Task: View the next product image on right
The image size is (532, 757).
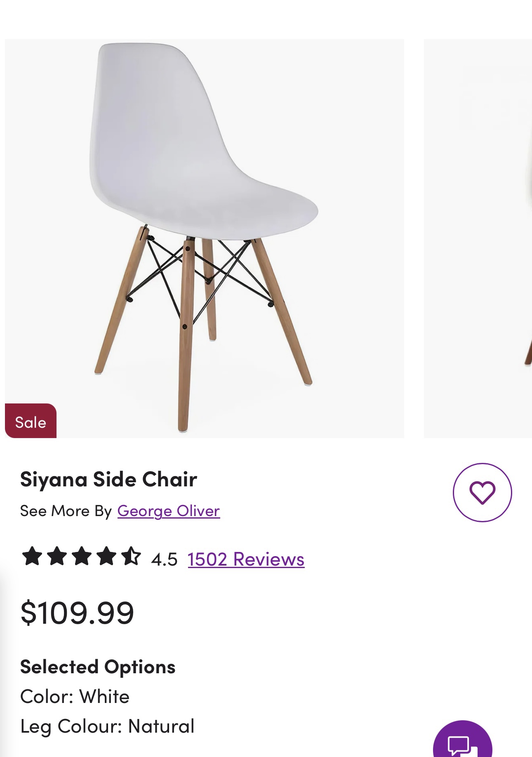Action: 478,238
